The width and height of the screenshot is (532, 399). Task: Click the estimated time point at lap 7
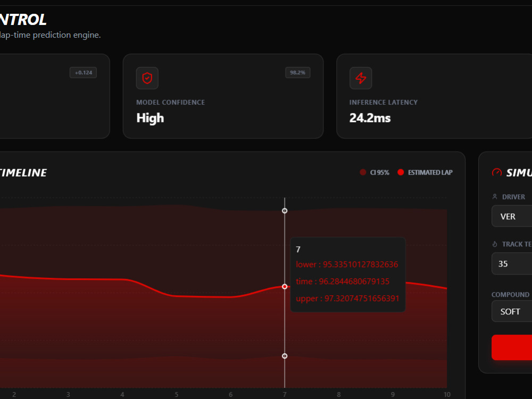285,287
